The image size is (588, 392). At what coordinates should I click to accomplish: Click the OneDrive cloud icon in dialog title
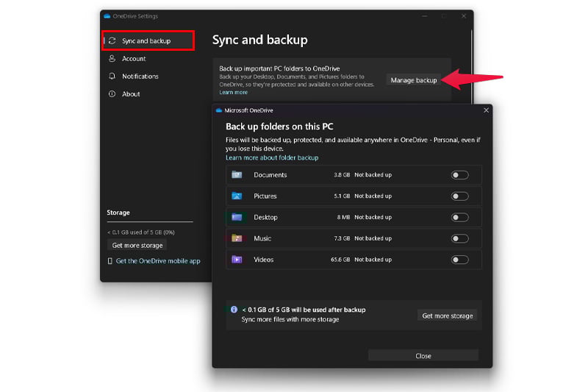click(x=219, y=110)
